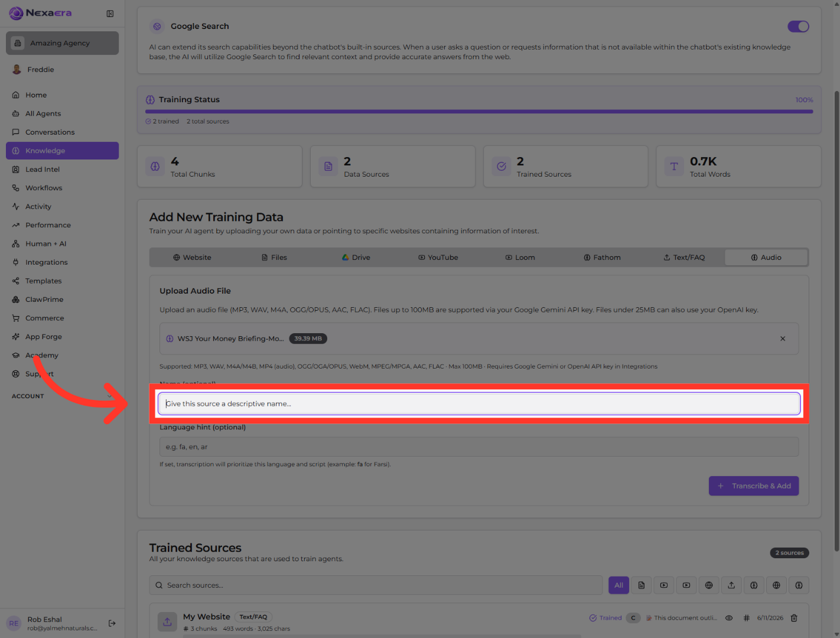Image resolution: width=840 pixels, height=638 pixels.
Task: Switch to the Files tab
Action: click(x=274, y=258)
